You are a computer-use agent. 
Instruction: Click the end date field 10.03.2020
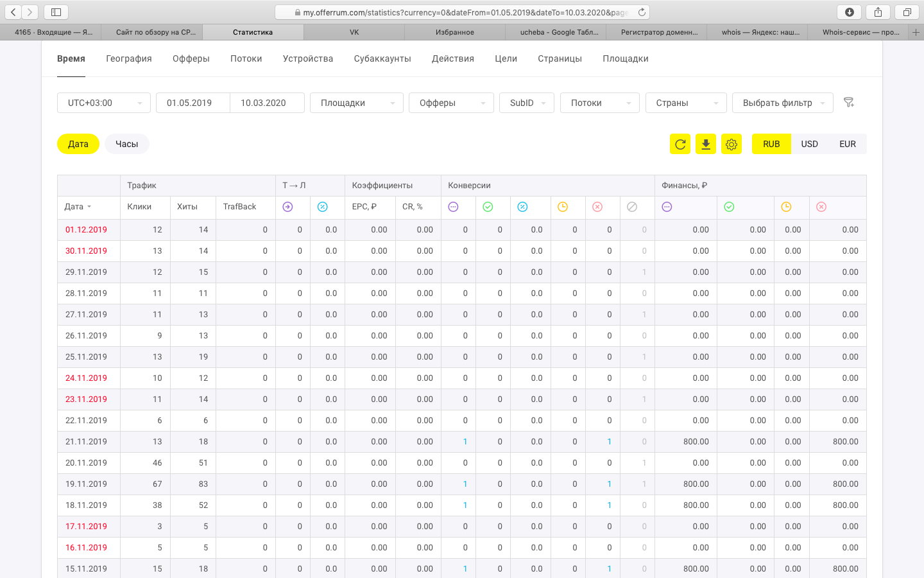pos(267,103)
